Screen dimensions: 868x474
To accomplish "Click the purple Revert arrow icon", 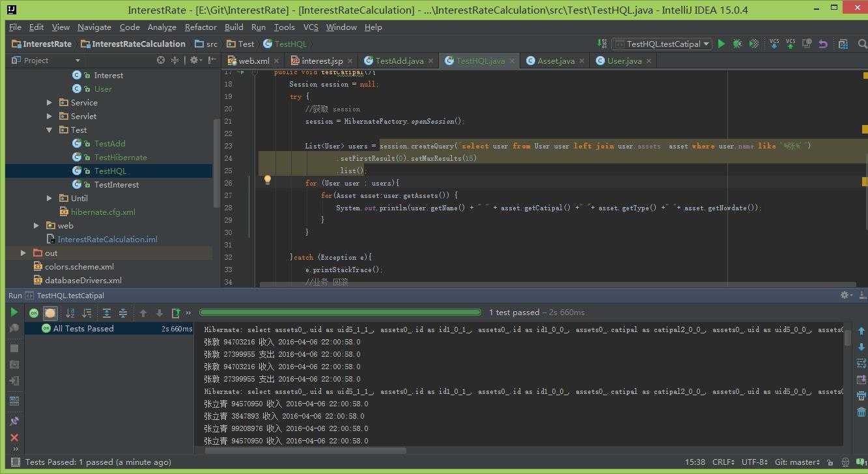I will pos(823,44).
